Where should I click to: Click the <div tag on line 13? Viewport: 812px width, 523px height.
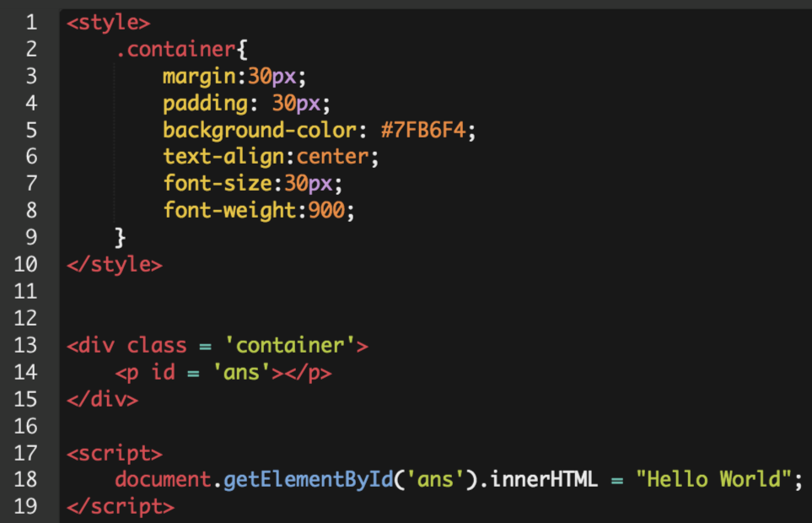(x=90, y=345)
